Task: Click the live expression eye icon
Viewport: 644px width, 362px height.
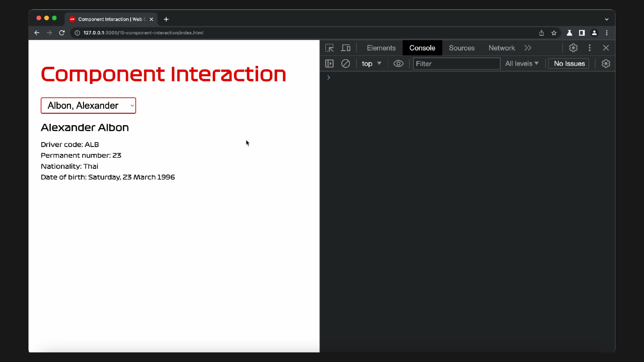Action: click(x=398, y=63)
